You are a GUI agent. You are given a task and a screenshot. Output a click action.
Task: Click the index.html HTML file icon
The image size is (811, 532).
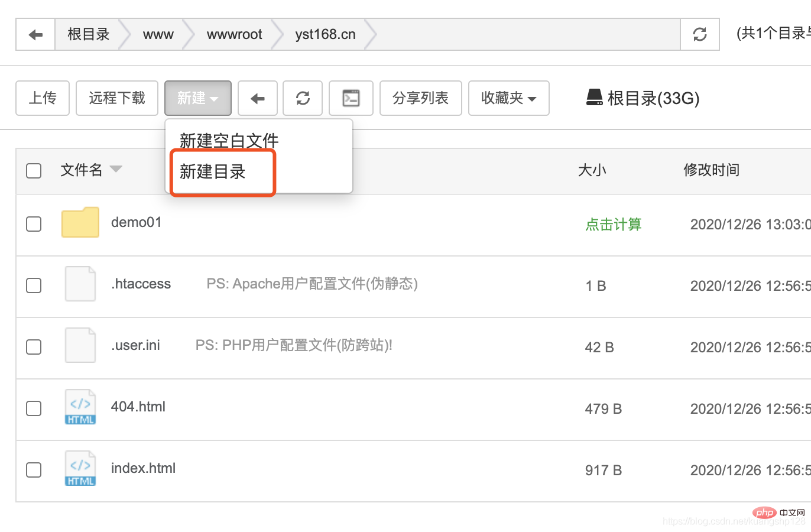coord(80,468)
